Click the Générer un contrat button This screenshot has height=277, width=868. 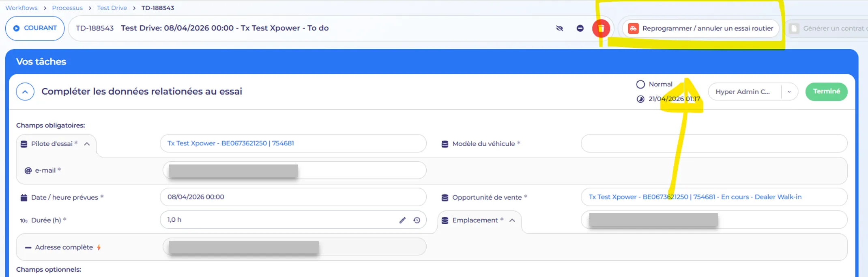tap(827, 28)
